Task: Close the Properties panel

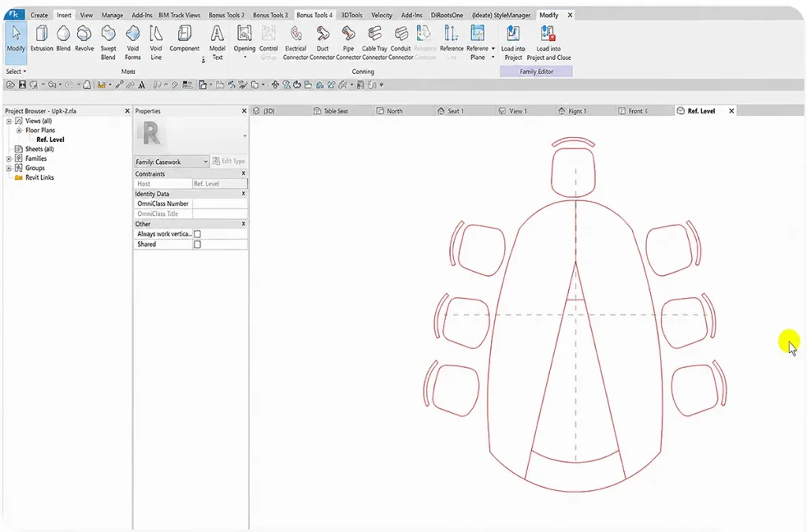Action: click(x=244, y=110)
